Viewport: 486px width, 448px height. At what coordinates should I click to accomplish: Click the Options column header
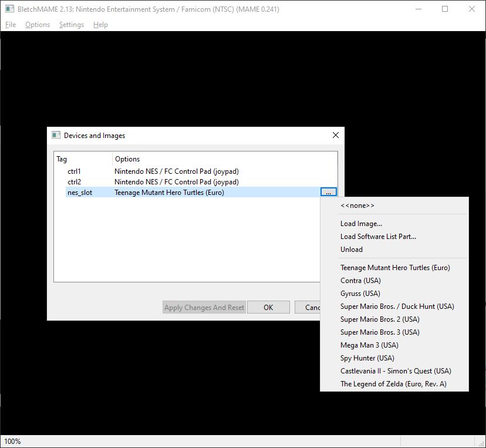[225, 159]
